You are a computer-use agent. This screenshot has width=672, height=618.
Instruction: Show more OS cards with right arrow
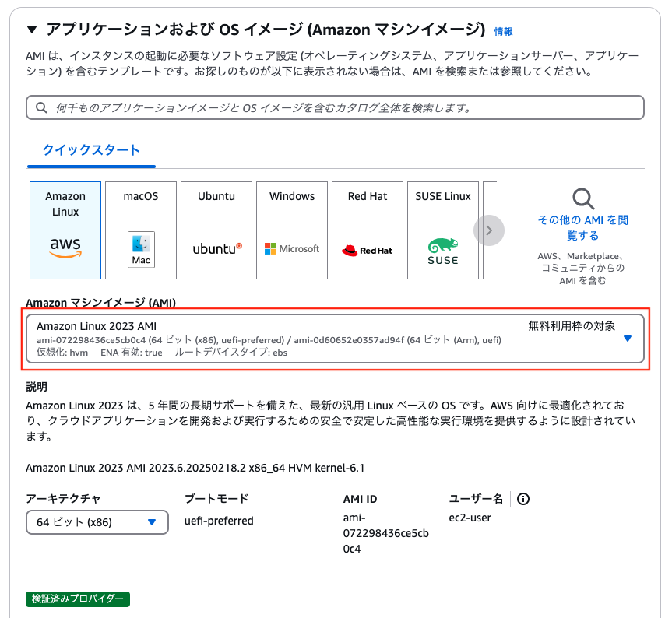click(x=488, y=230)
